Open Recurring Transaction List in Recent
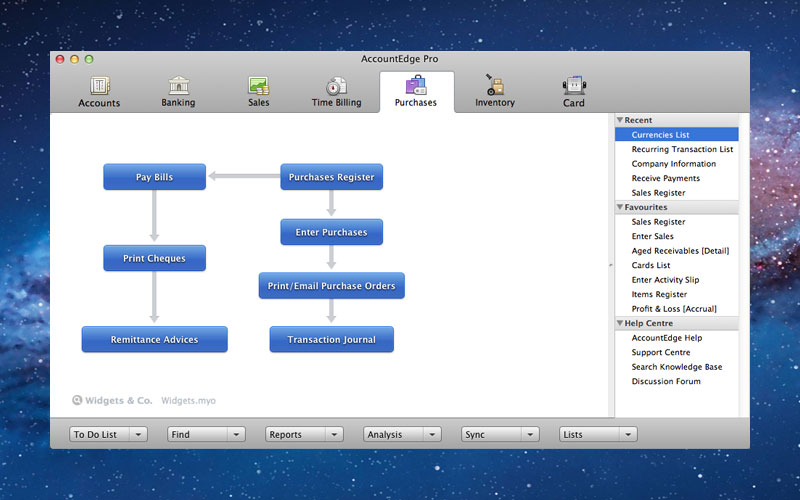 point(682,149)
